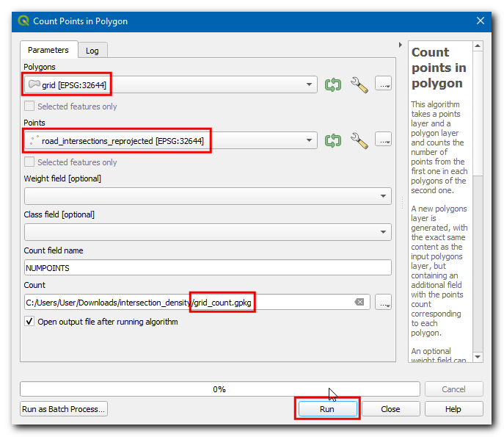Viewport: 504px width, 437px height.
Task: Expand the Weight field dropdown
Action: click(383, 197)
